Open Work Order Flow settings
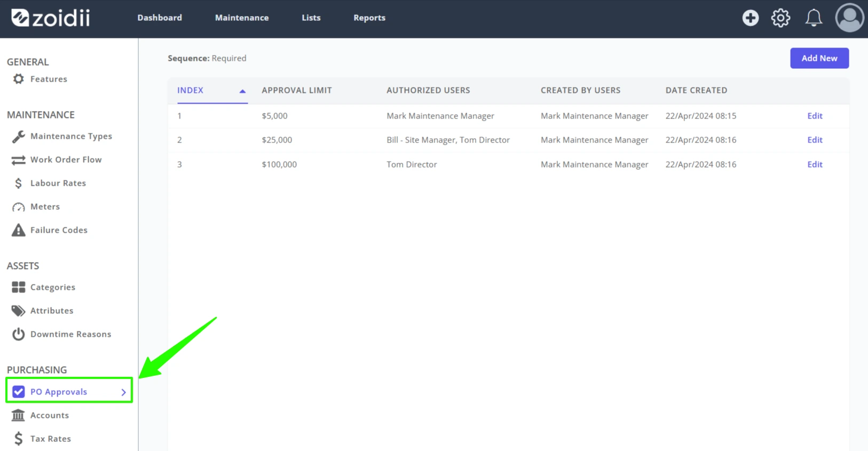Image resolution: width=868 pixels, height=451 pixels. click(66, 160)
